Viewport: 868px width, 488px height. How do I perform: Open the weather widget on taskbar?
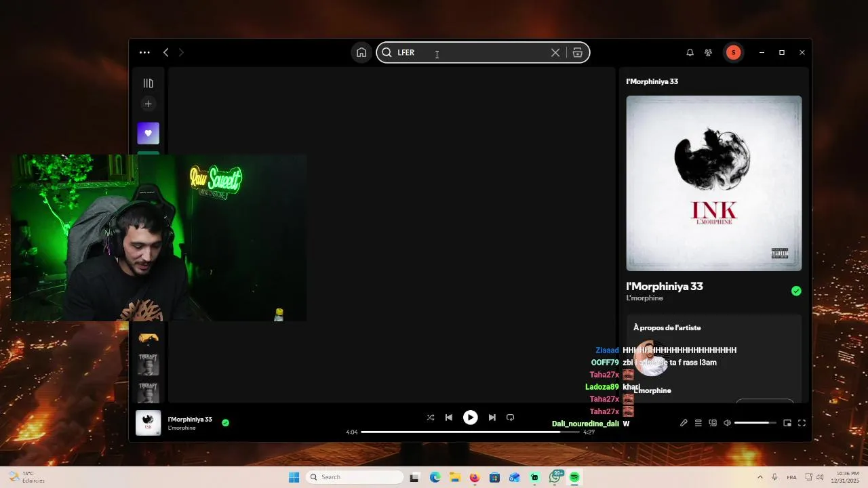tap(27, 477)
